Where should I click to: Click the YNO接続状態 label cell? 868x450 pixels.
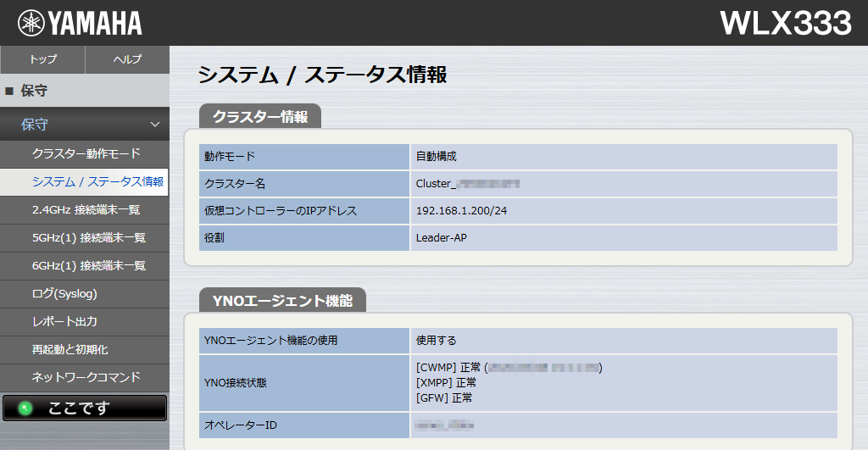click(304, 383)
